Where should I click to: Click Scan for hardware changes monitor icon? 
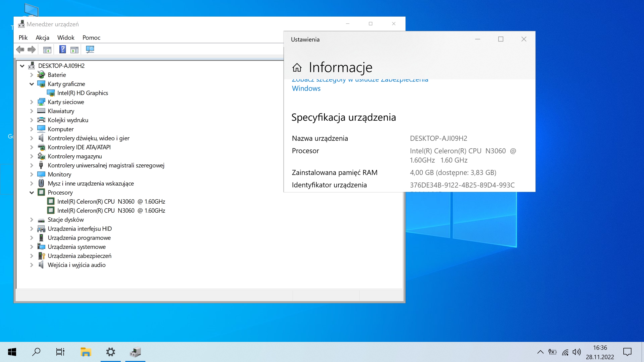point(90,50)
